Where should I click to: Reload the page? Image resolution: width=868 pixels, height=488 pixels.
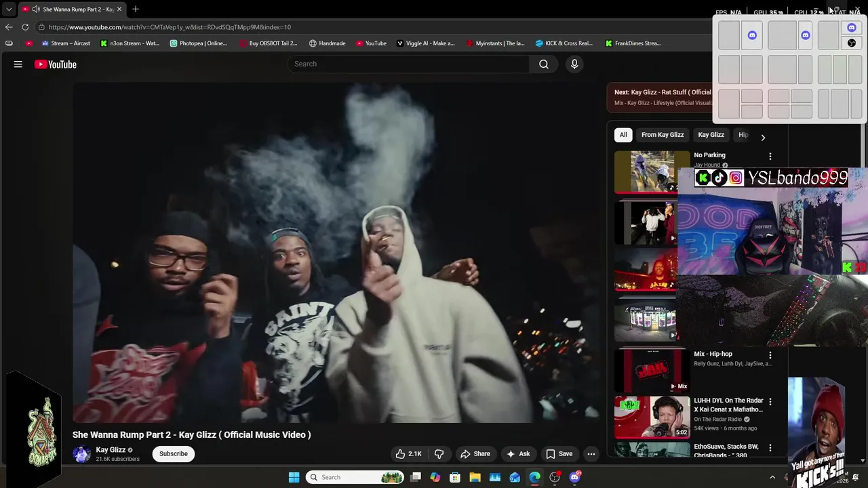coord(25,27)
